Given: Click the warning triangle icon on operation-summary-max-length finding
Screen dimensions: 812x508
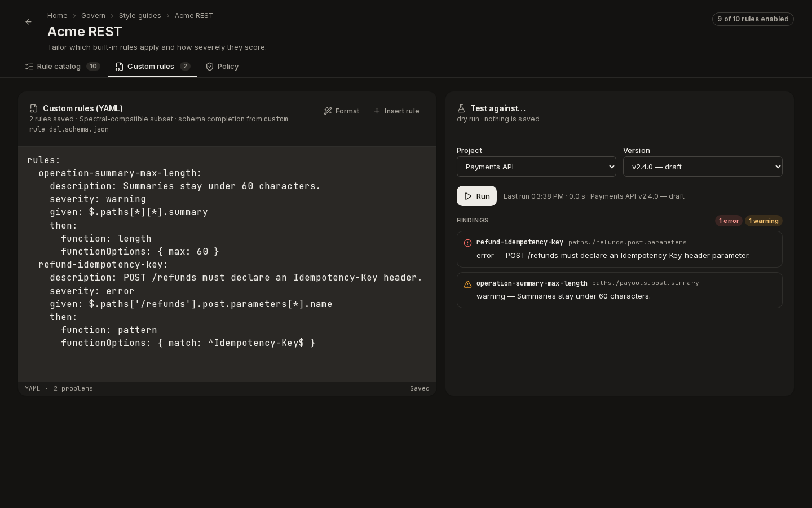Looking at the screenshot, I should click(467, 284).
